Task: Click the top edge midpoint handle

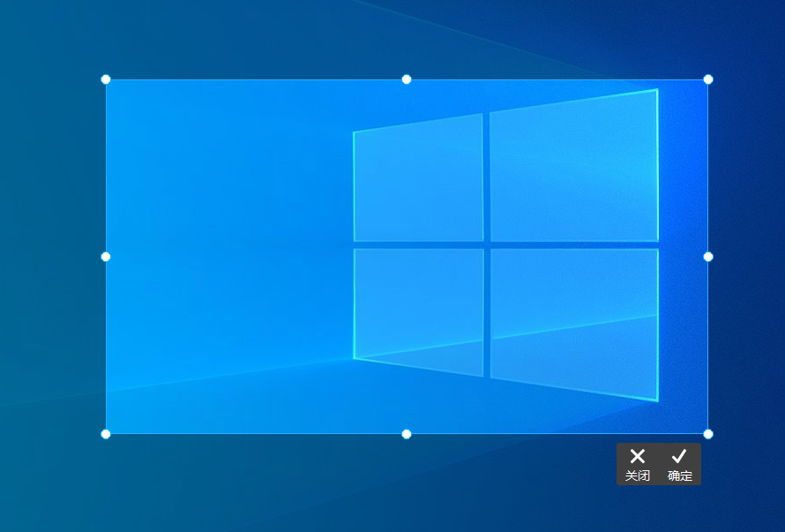Action: pos(407,79)
